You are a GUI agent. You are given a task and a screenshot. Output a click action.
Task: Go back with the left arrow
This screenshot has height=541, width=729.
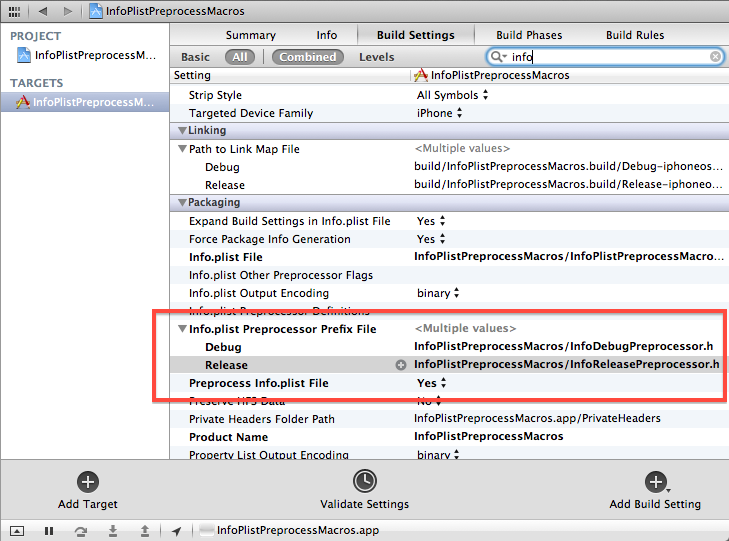[x=43, y=11]
